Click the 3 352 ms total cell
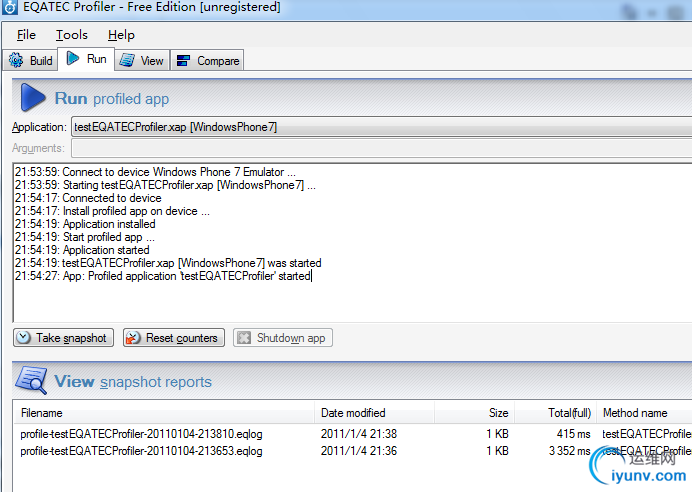 569,451
